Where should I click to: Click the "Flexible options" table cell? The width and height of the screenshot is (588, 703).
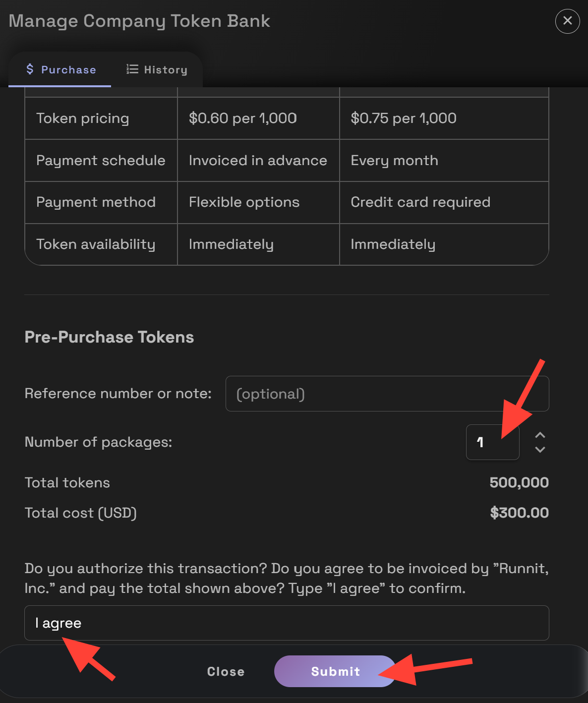pos(244,202)
